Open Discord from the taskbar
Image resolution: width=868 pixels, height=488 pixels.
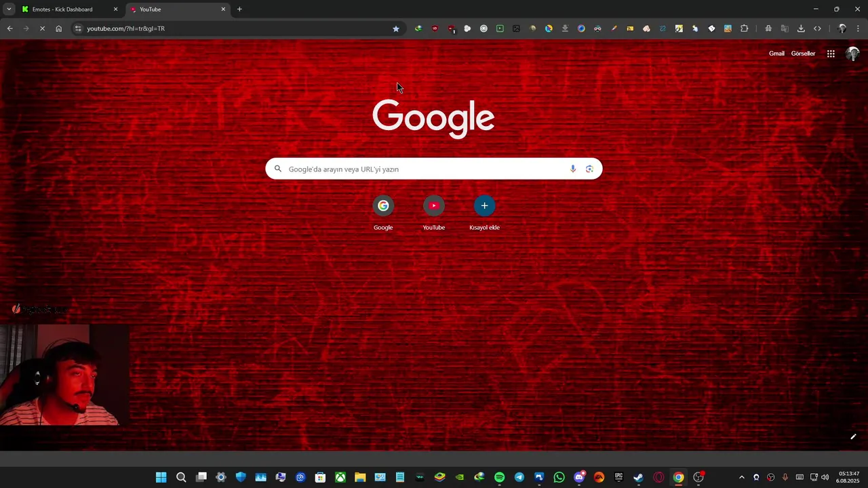[579, 477]
